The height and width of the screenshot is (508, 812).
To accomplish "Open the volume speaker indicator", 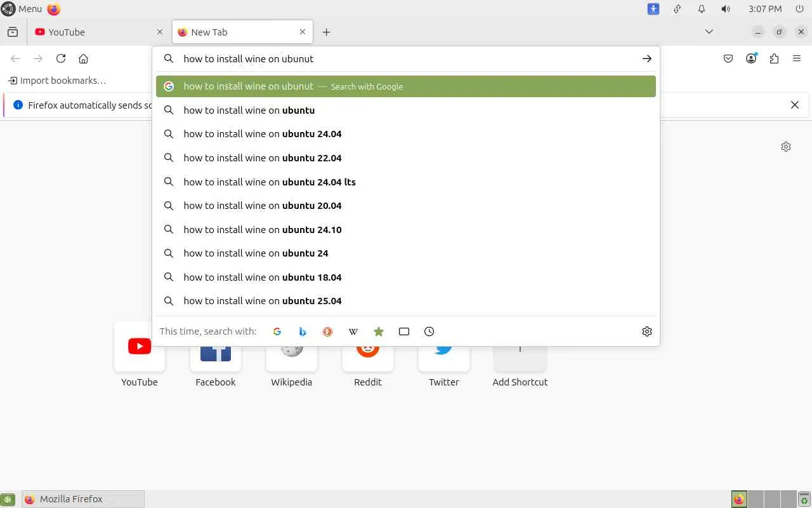I will (x=726, y=9).
